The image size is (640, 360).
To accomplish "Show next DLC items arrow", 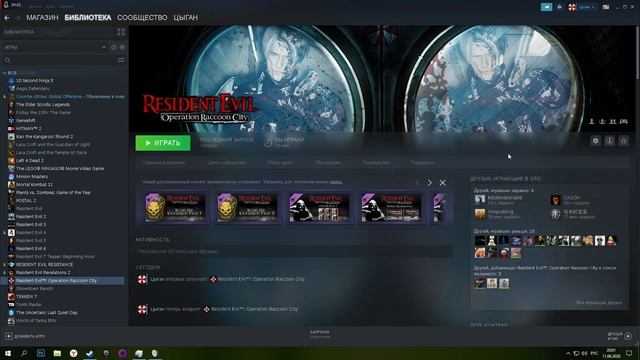I will pos(429,183).
